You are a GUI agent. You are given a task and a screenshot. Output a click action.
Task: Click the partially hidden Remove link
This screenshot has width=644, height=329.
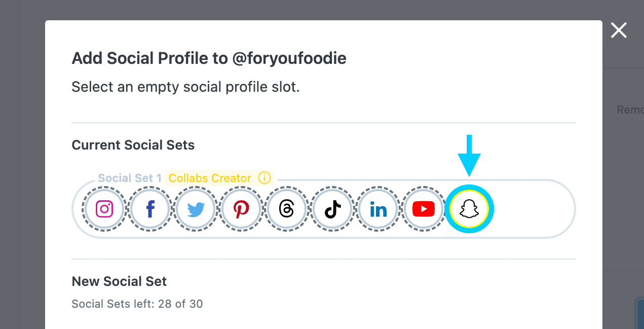click(630, 109)
